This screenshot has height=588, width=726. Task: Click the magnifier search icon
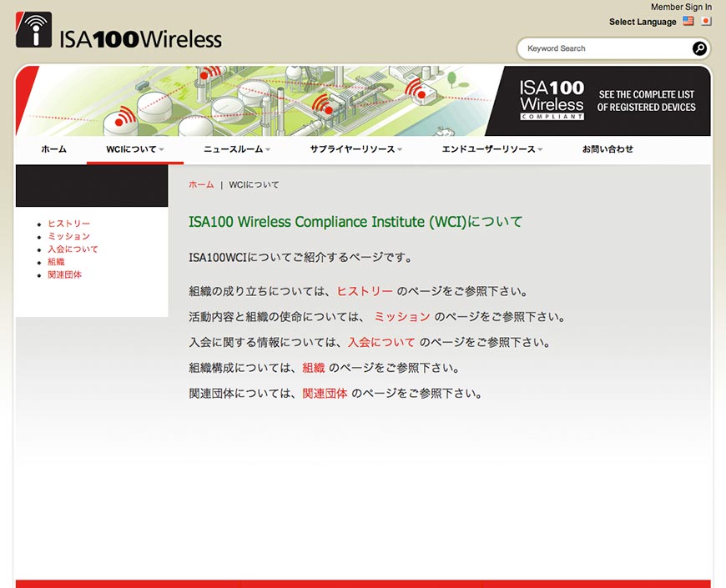pyautogui.click(x=699, y=48)
